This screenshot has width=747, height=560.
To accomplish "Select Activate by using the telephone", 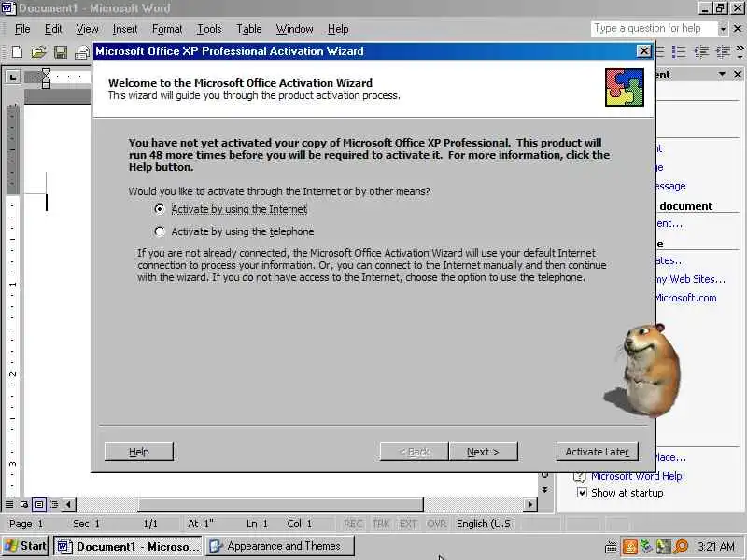I will (x=234, y=231).
